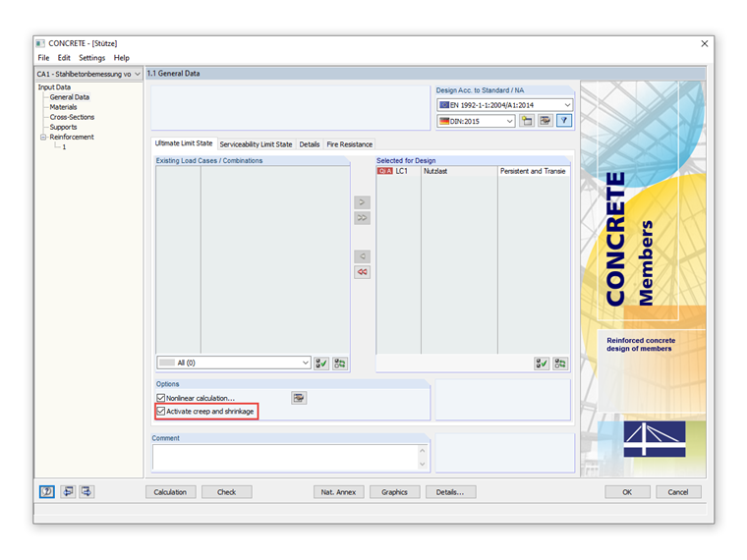Click the Check button
Image resolution: width=747 pixels, height=560 pixels.
[226, 492]
